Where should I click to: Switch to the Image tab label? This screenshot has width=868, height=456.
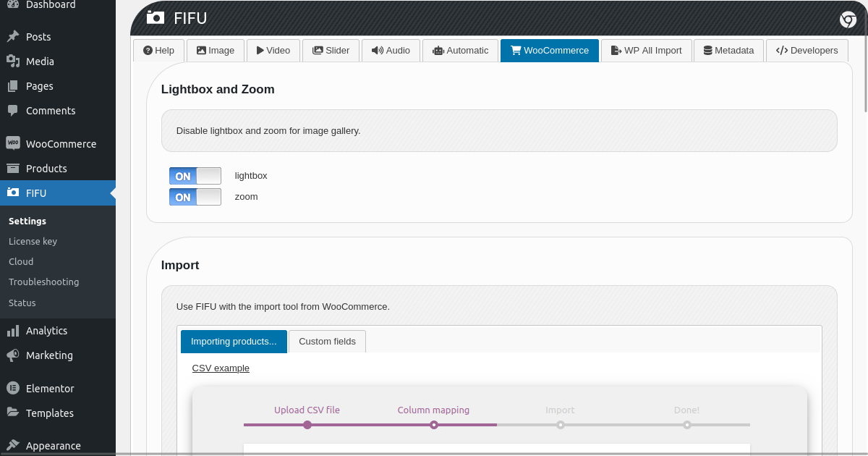(221, 51)
